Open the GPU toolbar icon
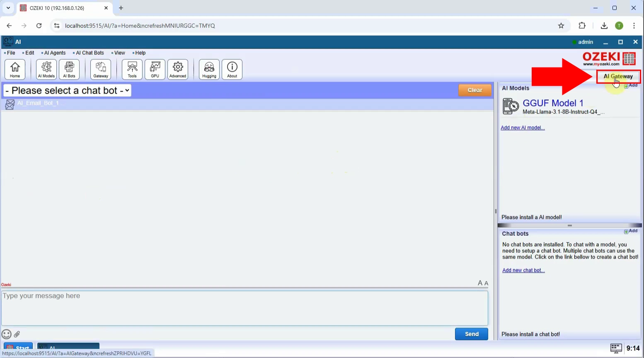Screen dimensions: 644x358 point(155,69)
